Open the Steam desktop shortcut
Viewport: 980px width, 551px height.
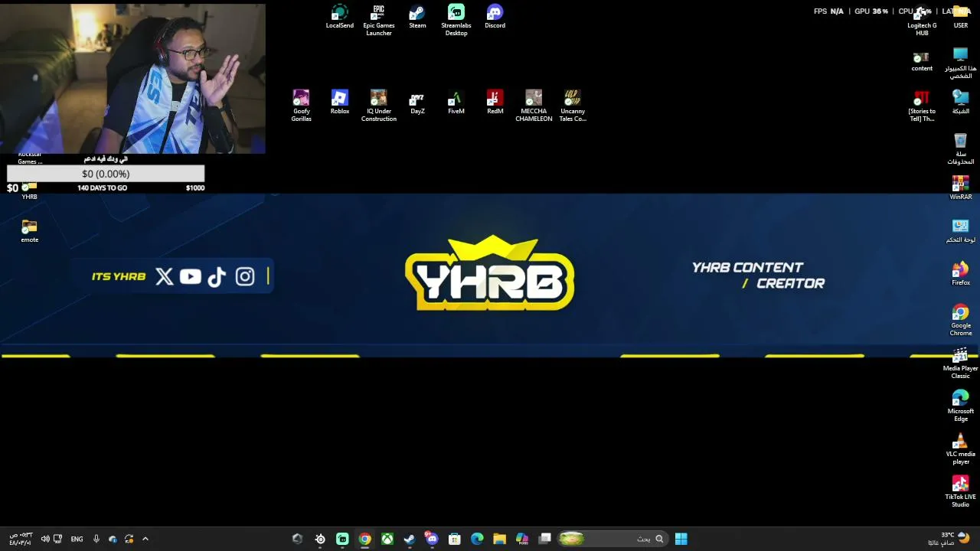click(417, 17)
